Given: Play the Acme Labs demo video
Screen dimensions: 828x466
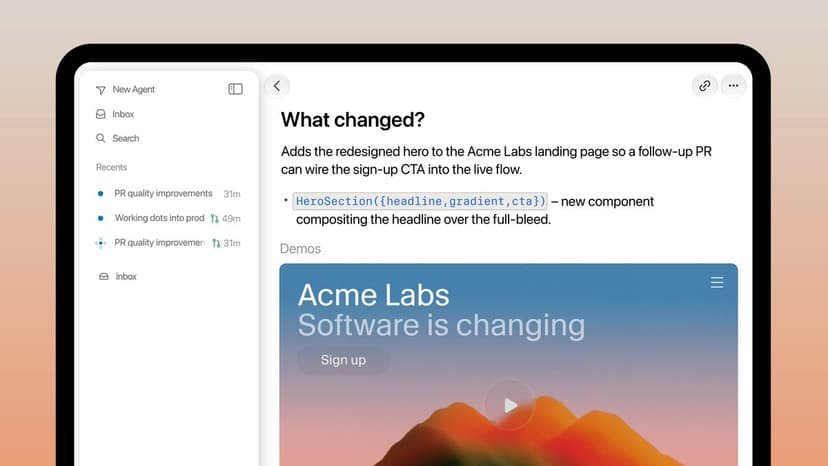Looking at the screenshot, I should click(x=510, y=405).
